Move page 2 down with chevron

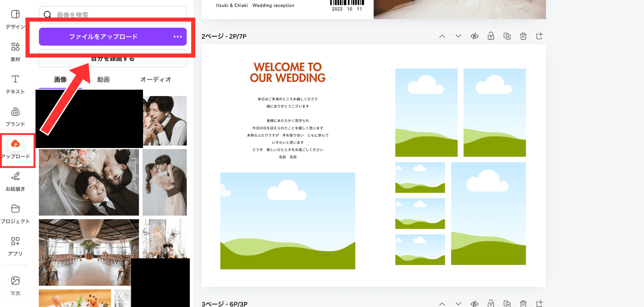pyautogui.click(x=458, y=36)
